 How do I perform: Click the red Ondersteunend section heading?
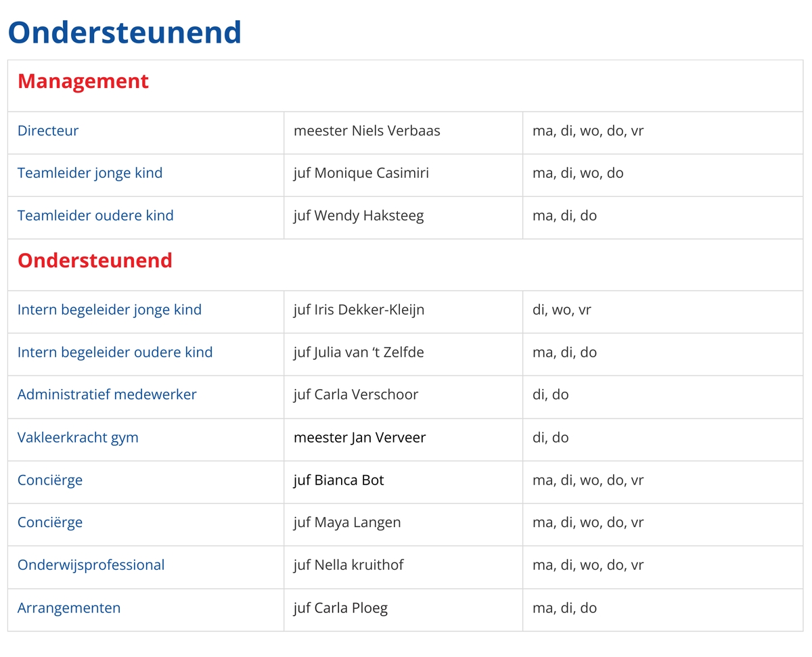click(x=95, y=260)
